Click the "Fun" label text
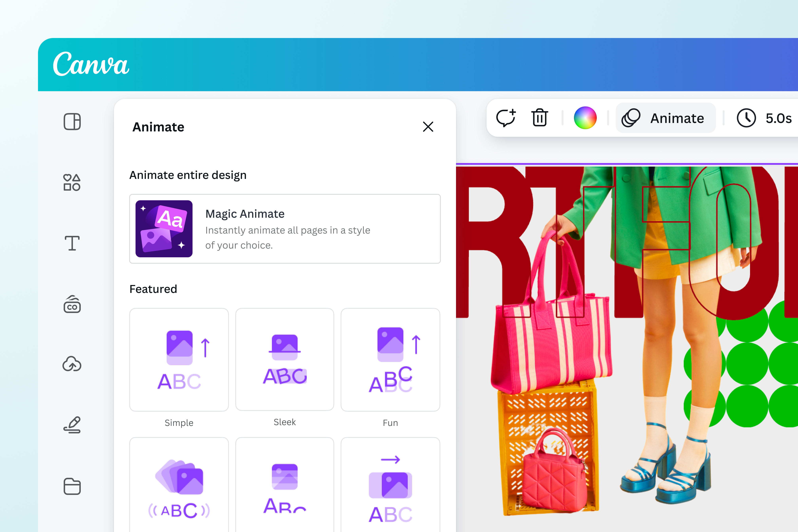The height and width of the screenshot is (532, 798). point(390,423)
